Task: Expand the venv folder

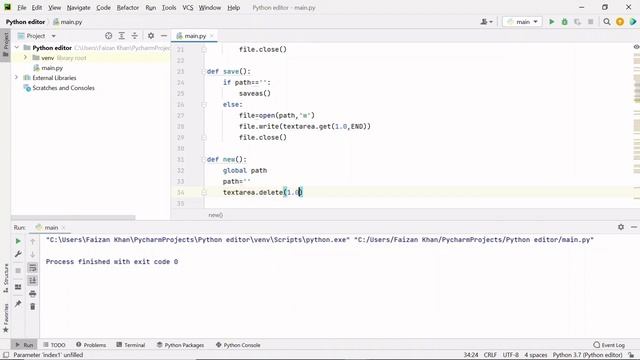Action: (25, 58)
